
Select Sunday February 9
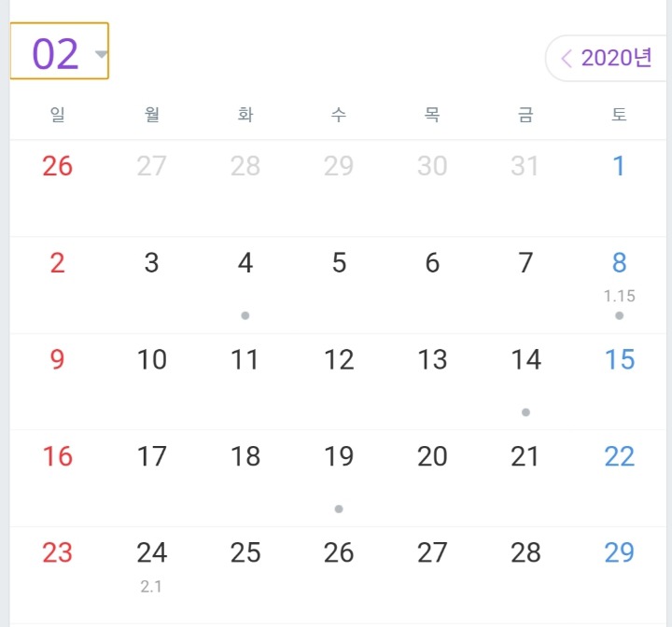[58, 360]
